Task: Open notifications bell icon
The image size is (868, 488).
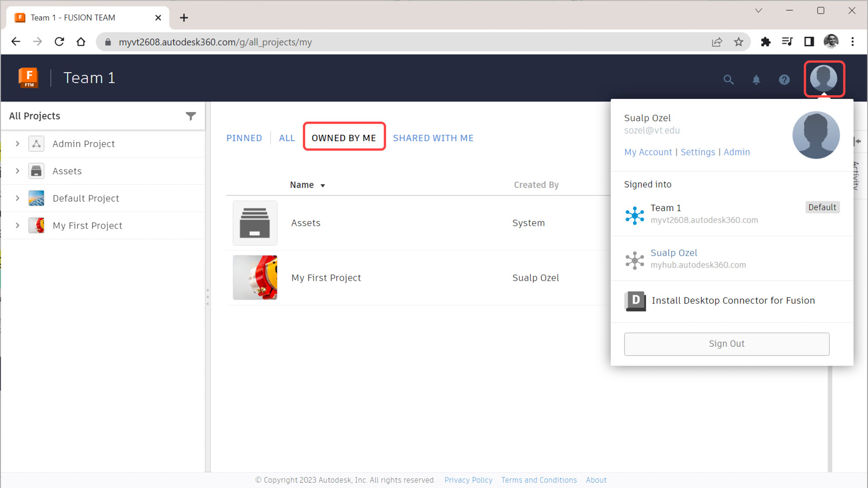Action: (x=756, y=79)
